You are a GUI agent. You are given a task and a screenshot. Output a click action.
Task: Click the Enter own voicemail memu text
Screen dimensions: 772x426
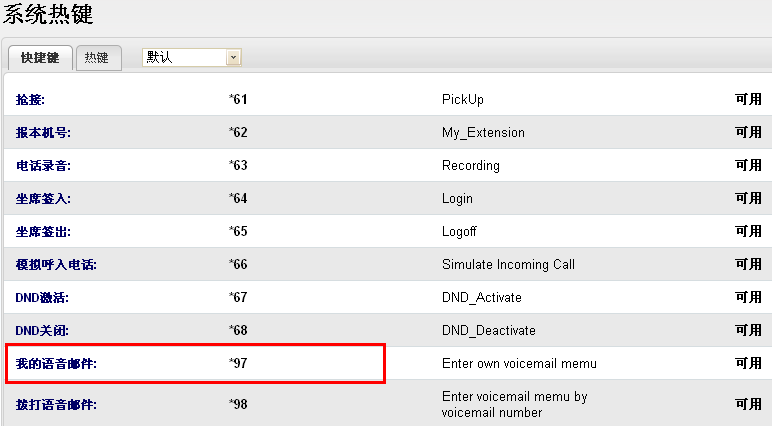(519, 364)
